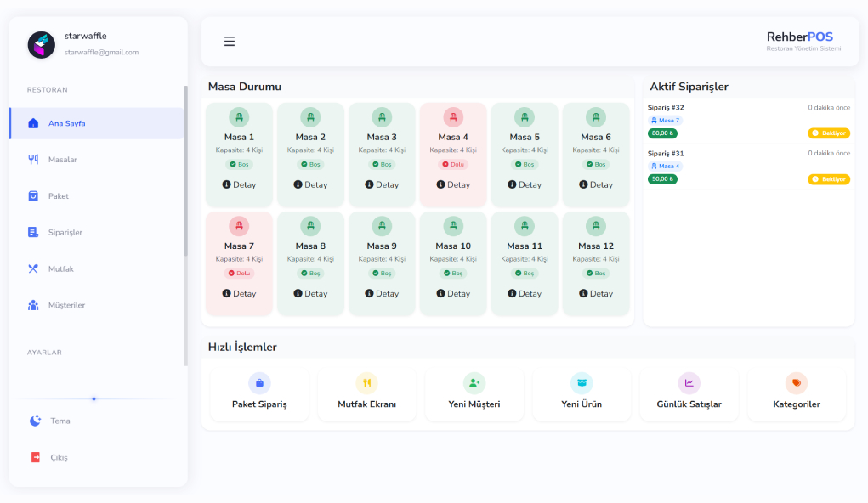
Task: Click Detay button on Masa 12
Action: coord(596,294)
